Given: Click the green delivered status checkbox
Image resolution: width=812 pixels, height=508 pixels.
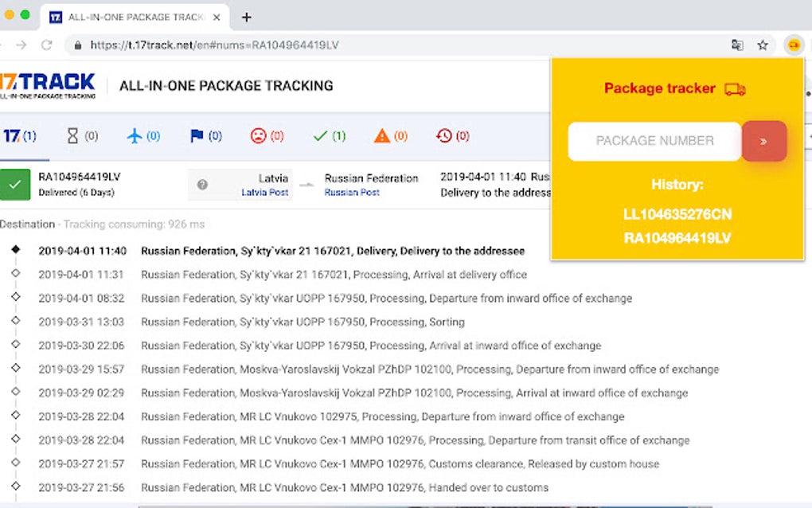Looking at the screenshot, I should (15, 185).
